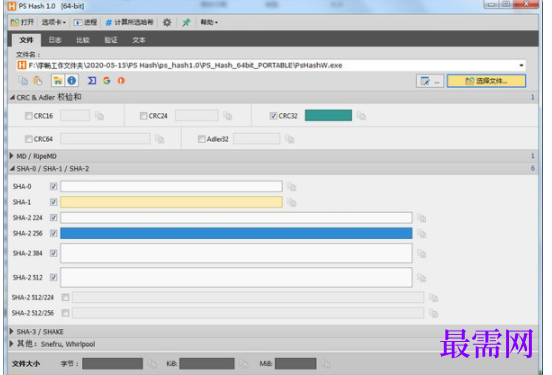Uncheck the SHA-2 384 checkbox
Screen dimensions: 552x375
coord(54,253)
